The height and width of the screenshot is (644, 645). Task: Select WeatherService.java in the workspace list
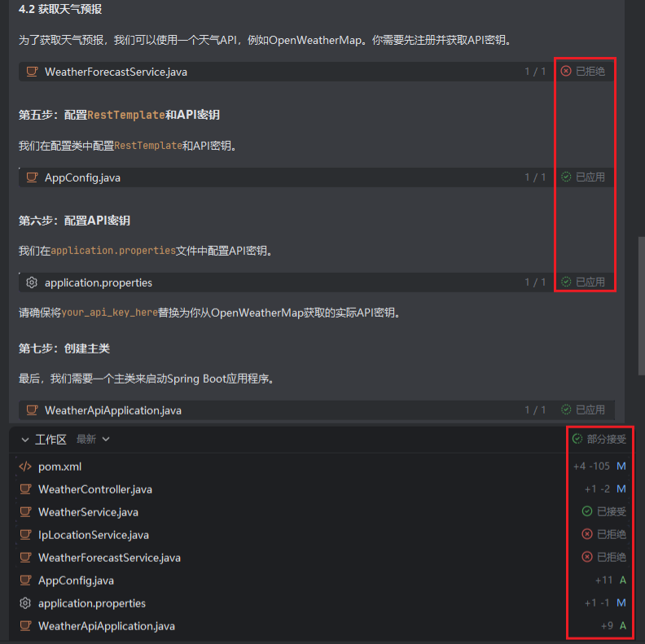88,512
